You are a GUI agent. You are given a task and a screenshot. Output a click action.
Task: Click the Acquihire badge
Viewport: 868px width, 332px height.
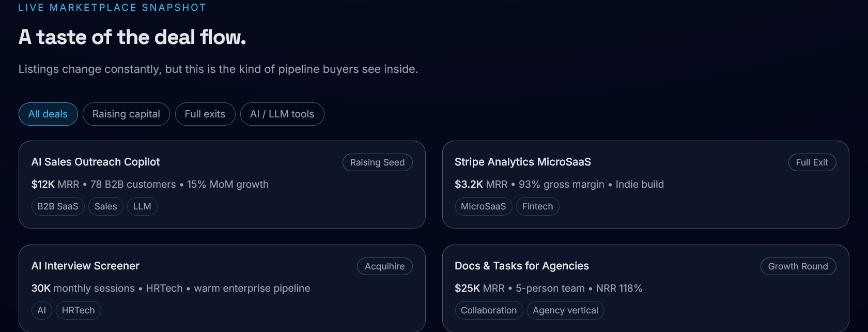coord(384,266)
